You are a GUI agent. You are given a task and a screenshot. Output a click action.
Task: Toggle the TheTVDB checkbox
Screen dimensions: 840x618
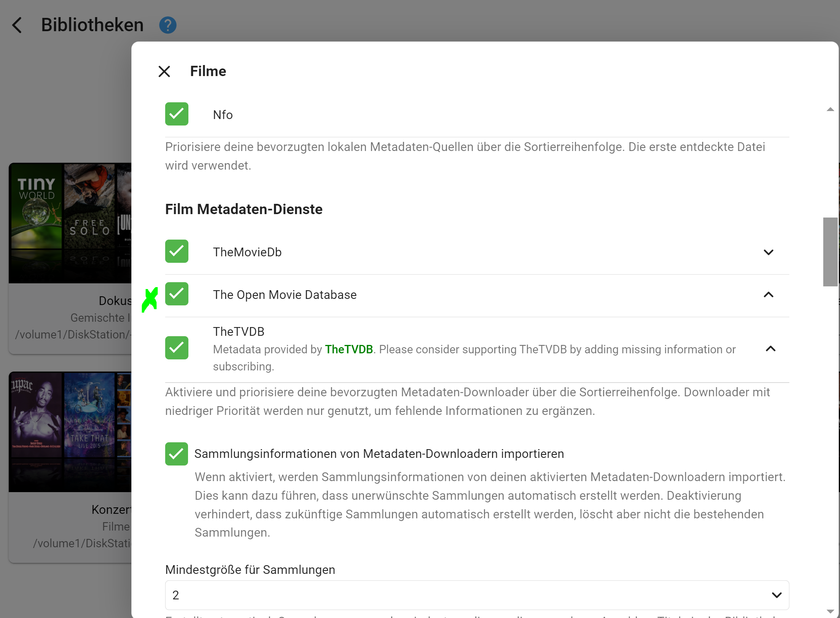pyautogui.click(x=177, y=348)
